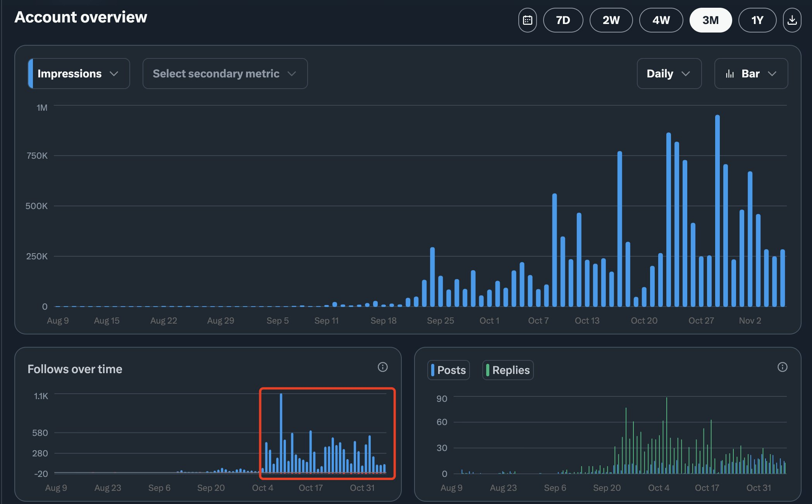Switch to the 7D time range
The image size is (812, 504).
pyautogui.click(x=563, y=20)
